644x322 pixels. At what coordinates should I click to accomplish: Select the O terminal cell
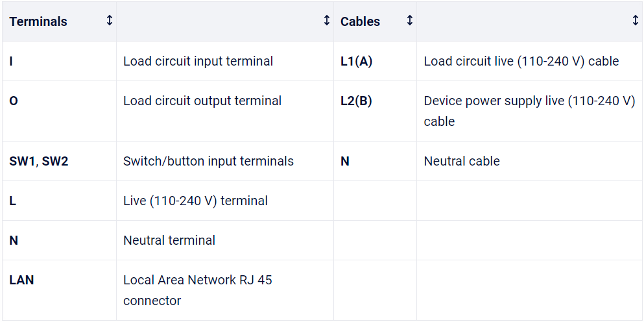[x=14, y=101]
